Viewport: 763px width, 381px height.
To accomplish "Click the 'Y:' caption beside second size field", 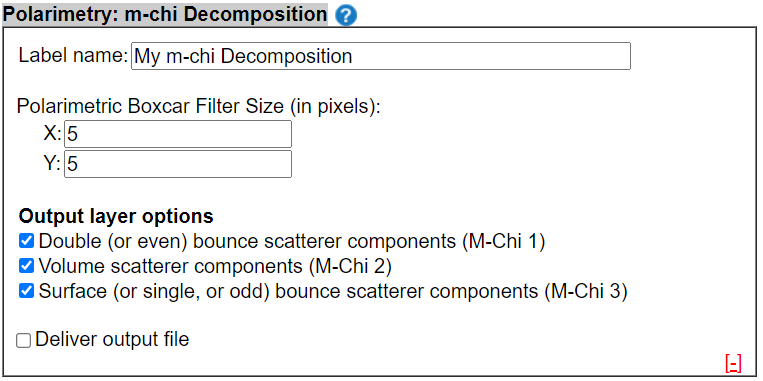I will [53, 164].
